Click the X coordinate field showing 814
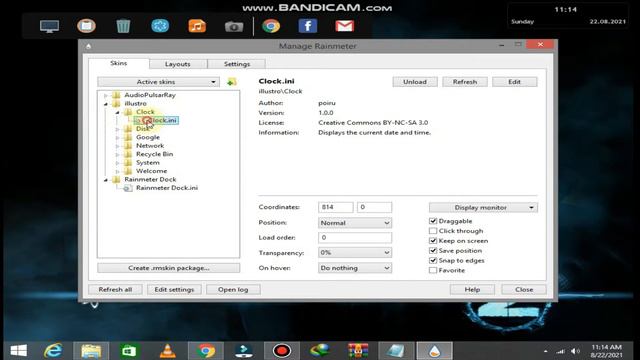 (336, 207)
